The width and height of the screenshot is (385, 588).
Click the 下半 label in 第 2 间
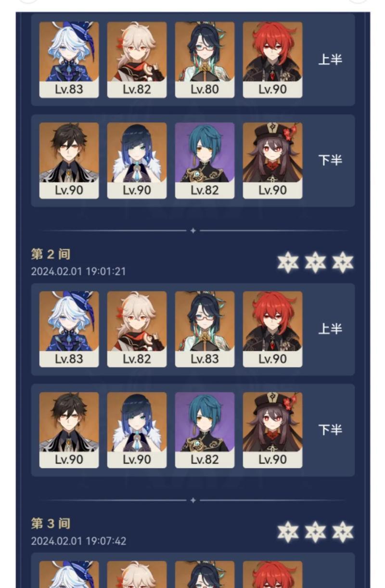click(330, 430)
